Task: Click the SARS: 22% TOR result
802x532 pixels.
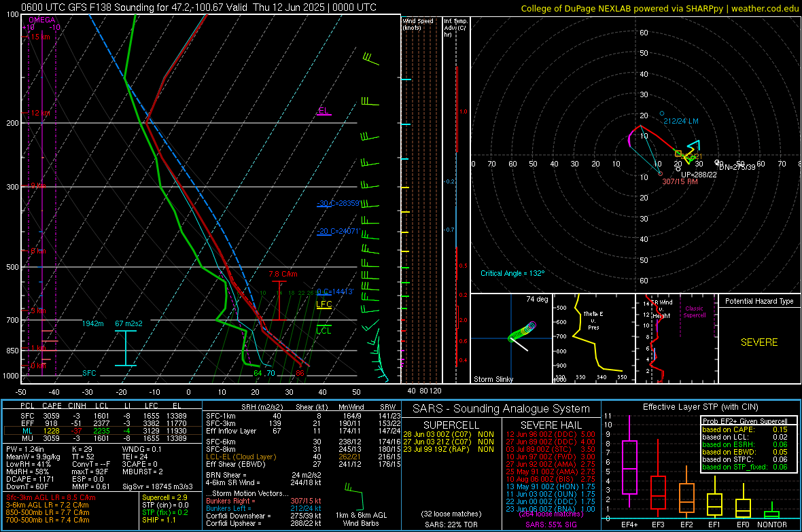Action: pyautogui.click(x=451, y=525)
